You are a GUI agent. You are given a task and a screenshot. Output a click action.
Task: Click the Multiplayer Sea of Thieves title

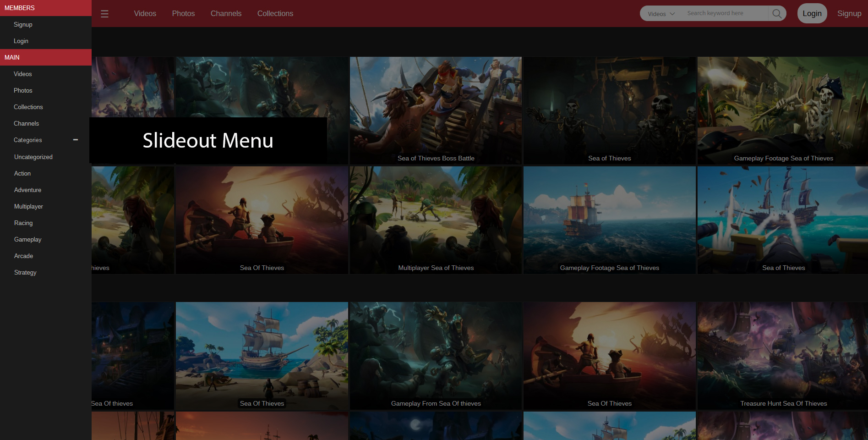[x=436, y=268]
